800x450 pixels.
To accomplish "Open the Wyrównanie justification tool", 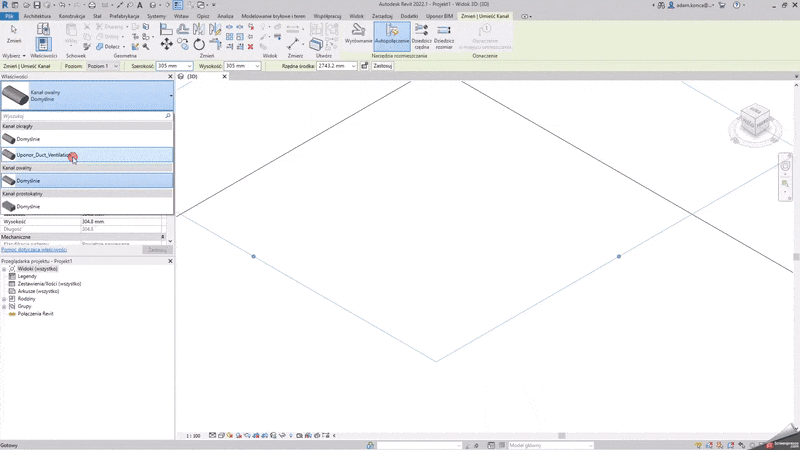I will [358, 34].
